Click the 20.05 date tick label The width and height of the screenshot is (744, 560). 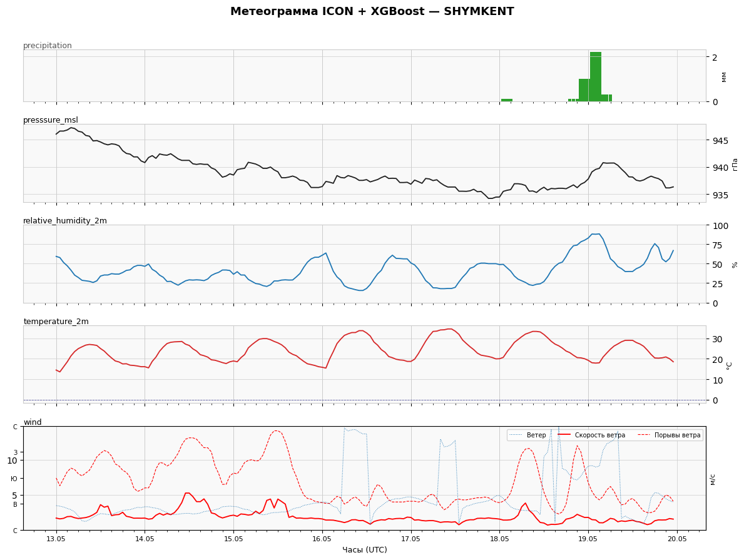(677, 539)
